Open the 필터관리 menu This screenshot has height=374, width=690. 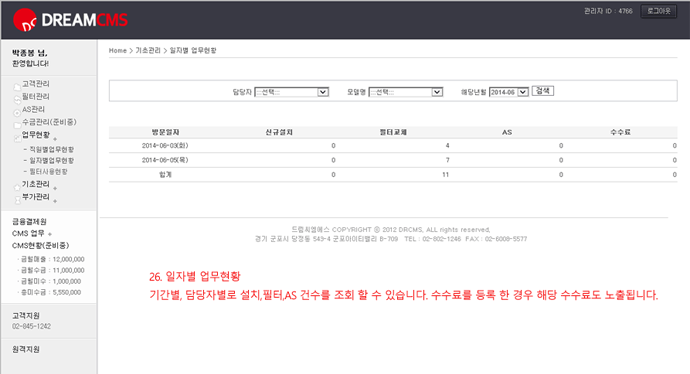(x=36, y=96)
